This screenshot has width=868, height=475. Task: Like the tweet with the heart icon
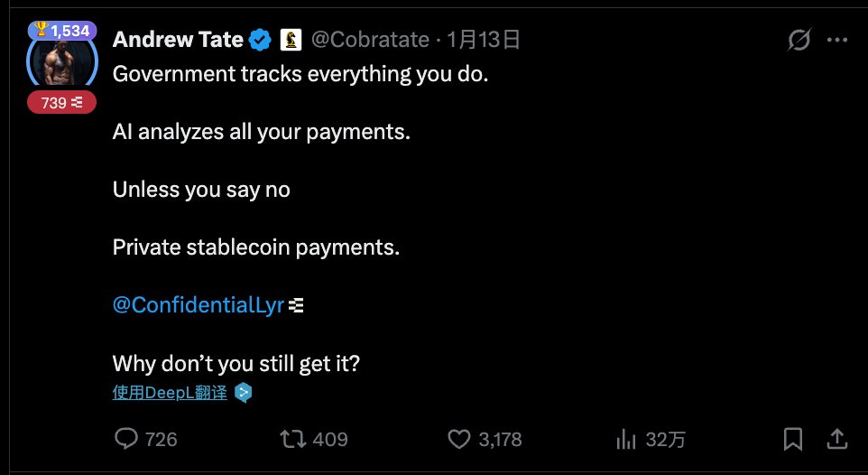pyautogui.click(x=460, y=439)
